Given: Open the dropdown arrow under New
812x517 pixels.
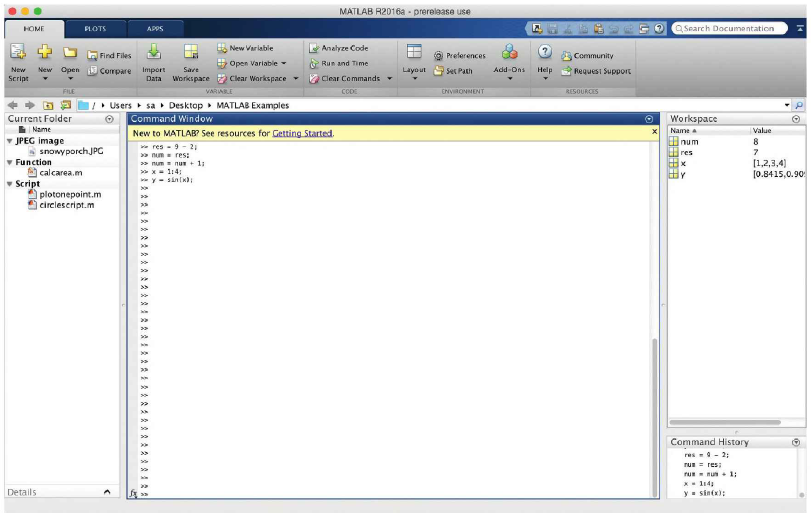Looking at the screenshot, I should (45, 79).
